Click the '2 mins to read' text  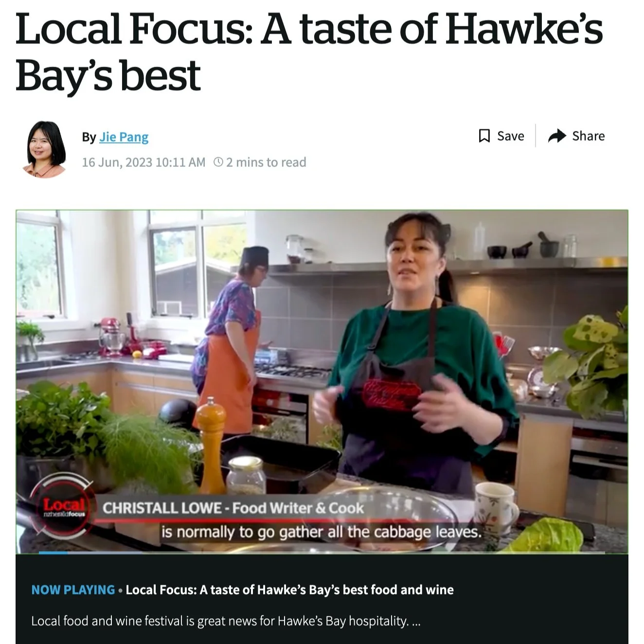[266, 162]
